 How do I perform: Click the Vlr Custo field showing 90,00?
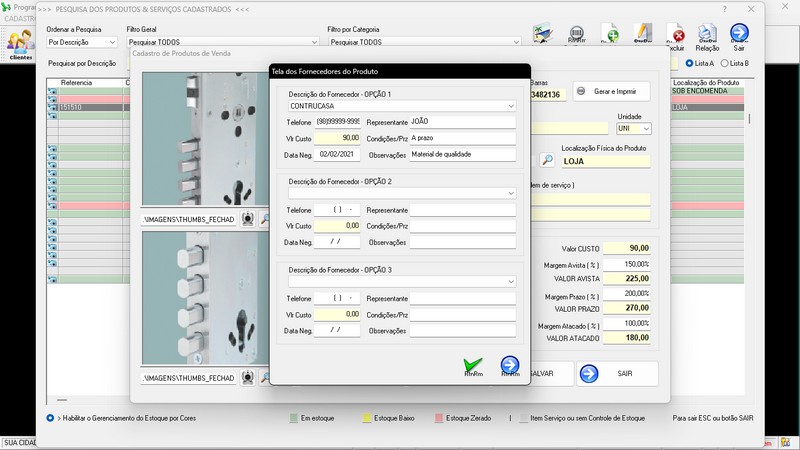click(x=337, y=138)
